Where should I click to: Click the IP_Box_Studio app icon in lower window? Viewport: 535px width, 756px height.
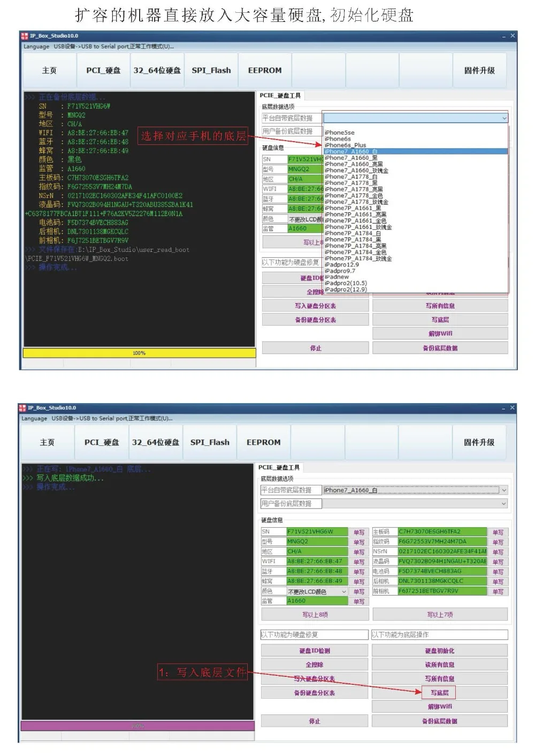[22, 408]
